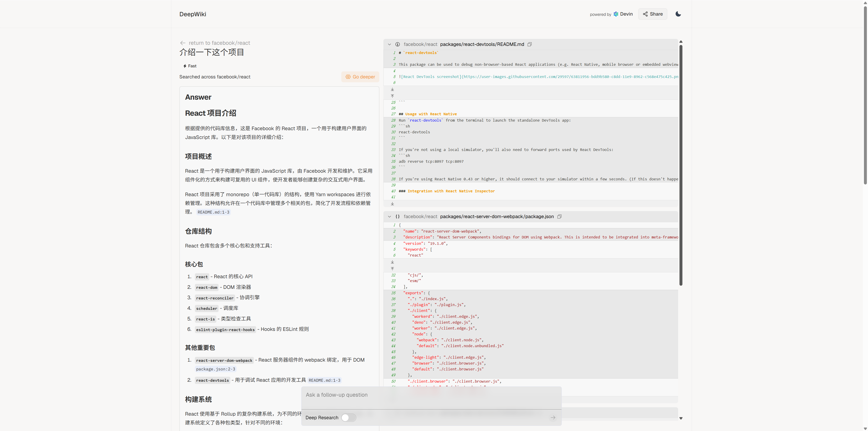Expand lines below line 6 in package.json
The width and height of the screenshot is (868, 431).
tap(392, 262)
